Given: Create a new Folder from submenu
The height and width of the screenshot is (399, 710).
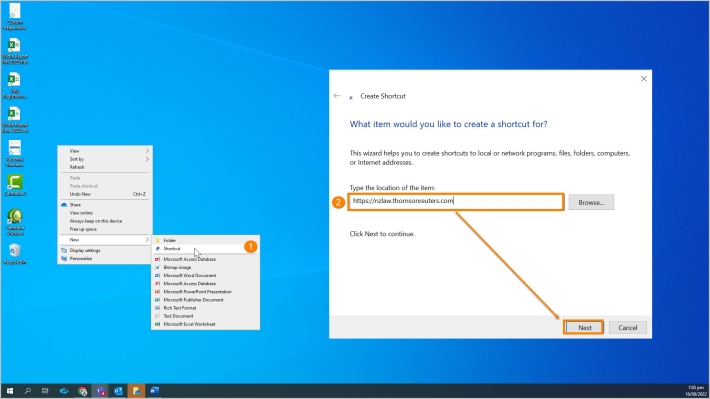Looking at the screenshot, I should 205,240.
